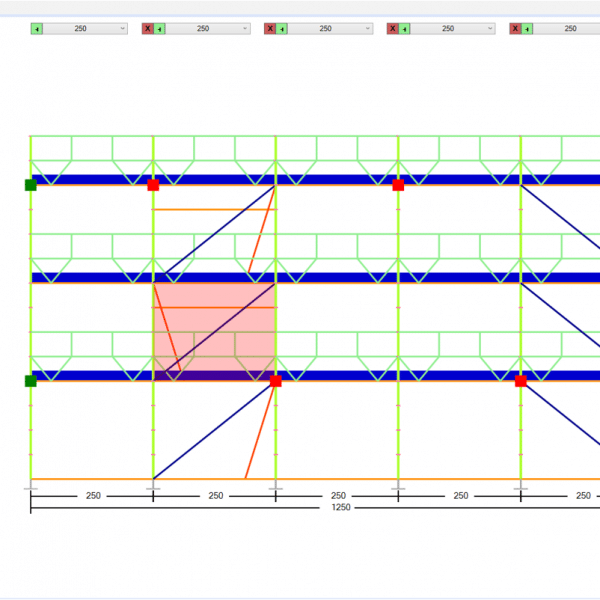
Task: Select the red anchor on top deck, second standard
Action: click(x=153, y=185)
